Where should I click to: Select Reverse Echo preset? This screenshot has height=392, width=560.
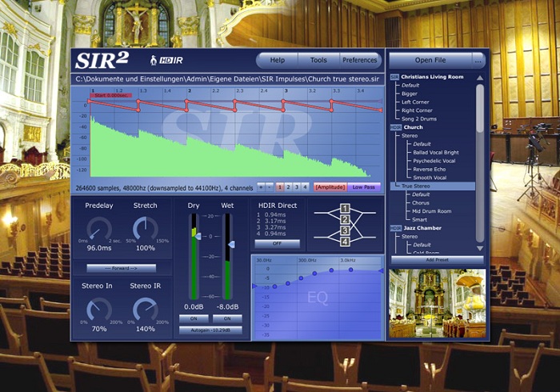coord(430,170)
